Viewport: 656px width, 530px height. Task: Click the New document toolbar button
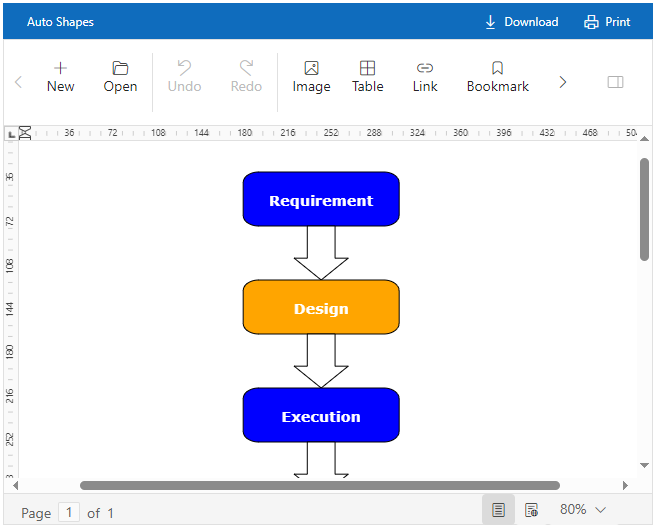click(60, 78)
